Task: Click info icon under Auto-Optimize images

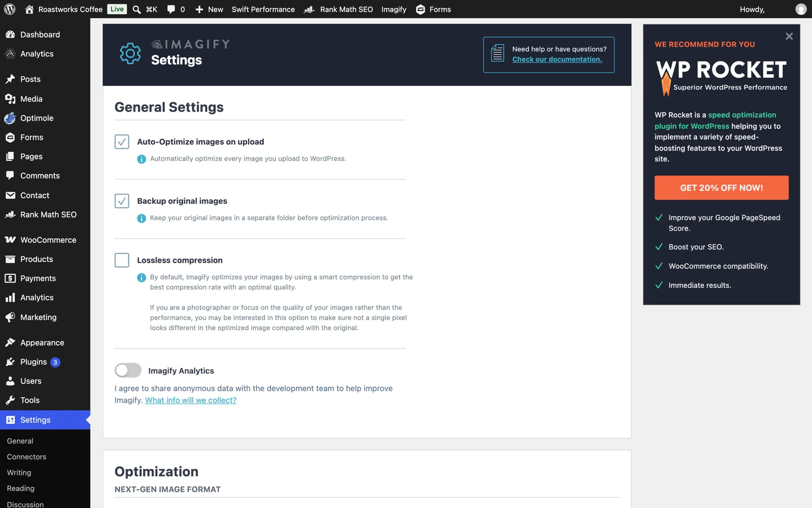Action: click(x=142, y=159)
